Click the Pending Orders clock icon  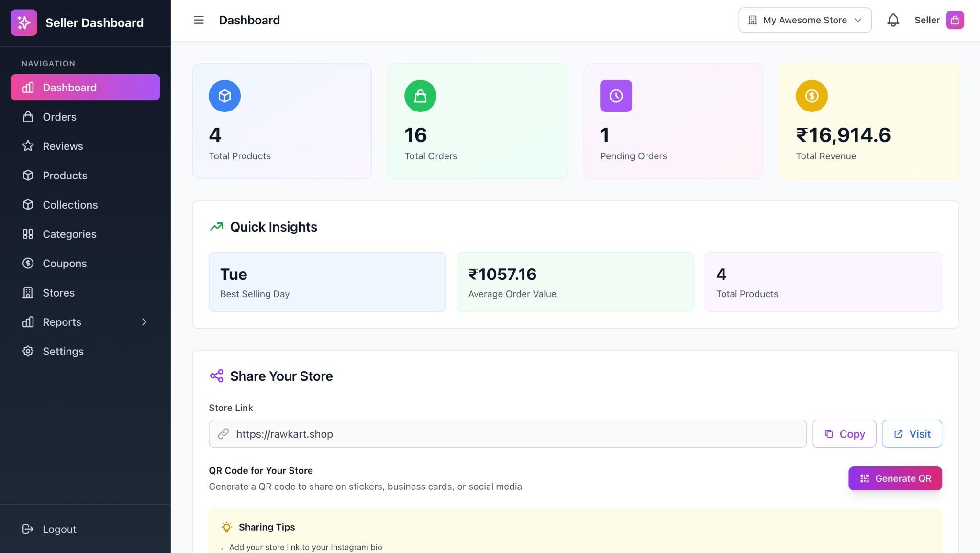[616, 96]
